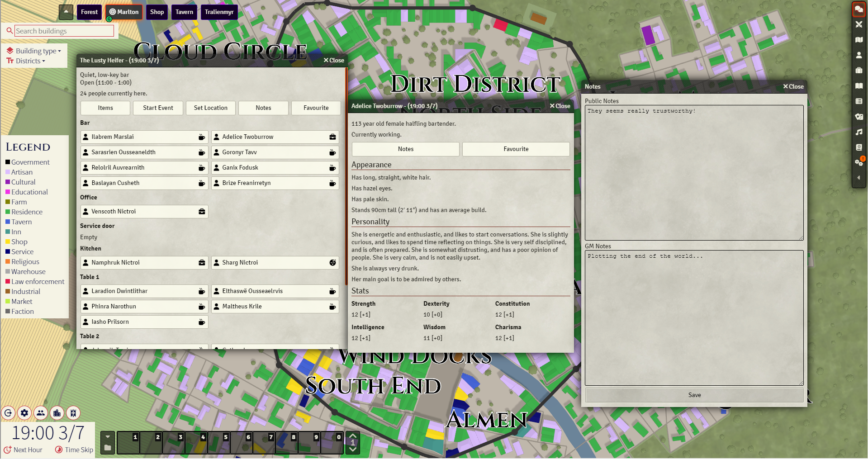
Task: Open the buildings list circle button
Action: pyautogui.click(x=57, y=413)
